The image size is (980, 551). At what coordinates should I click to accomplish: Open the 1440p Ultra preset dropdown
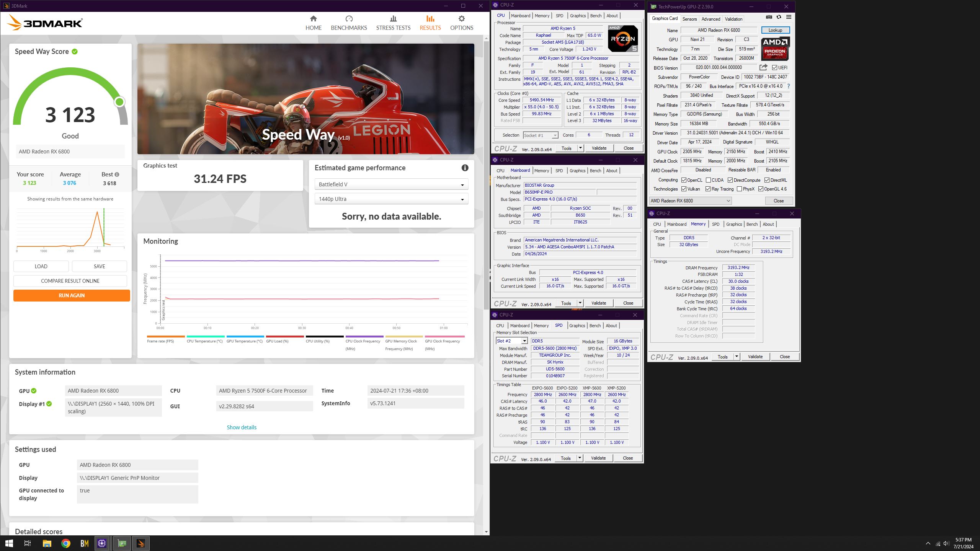pyautogui.click(x=391, y=199)
